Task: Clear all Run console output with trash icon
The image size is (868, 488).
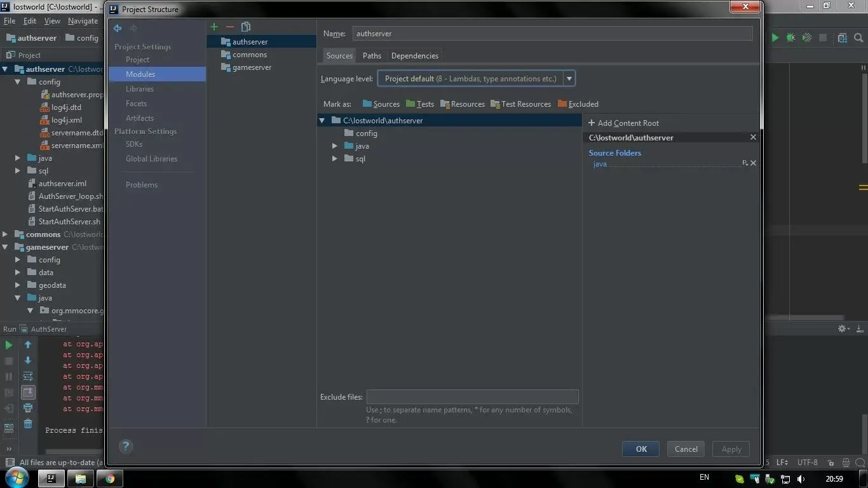Action: click(28, 424)
